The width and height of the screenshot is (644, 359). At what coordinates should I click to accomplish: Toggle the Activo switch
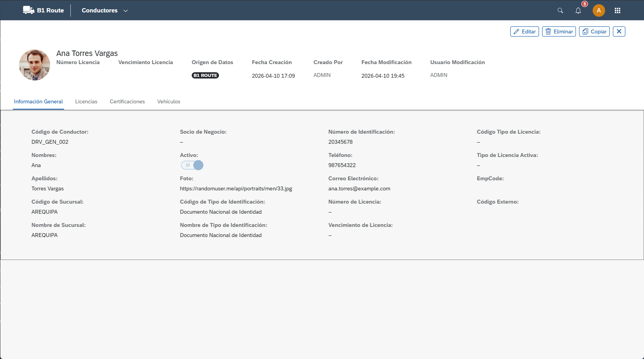coord(192,165)
